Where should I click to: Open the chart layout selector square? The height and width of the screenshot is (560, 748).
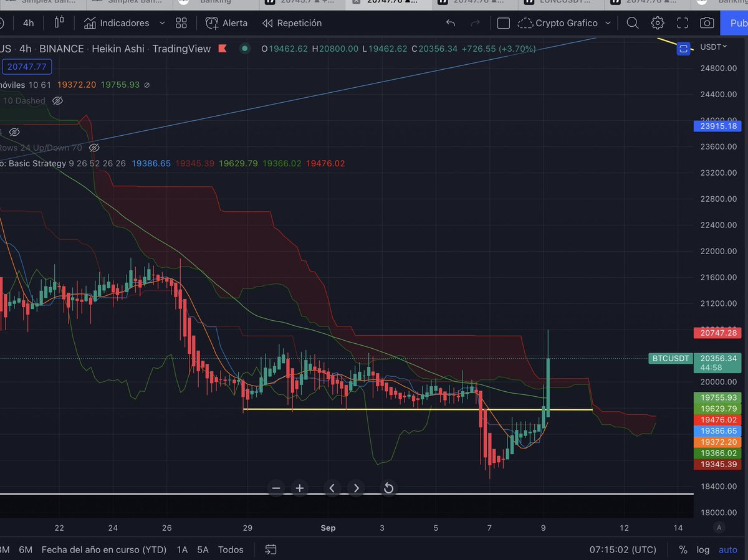504,23
